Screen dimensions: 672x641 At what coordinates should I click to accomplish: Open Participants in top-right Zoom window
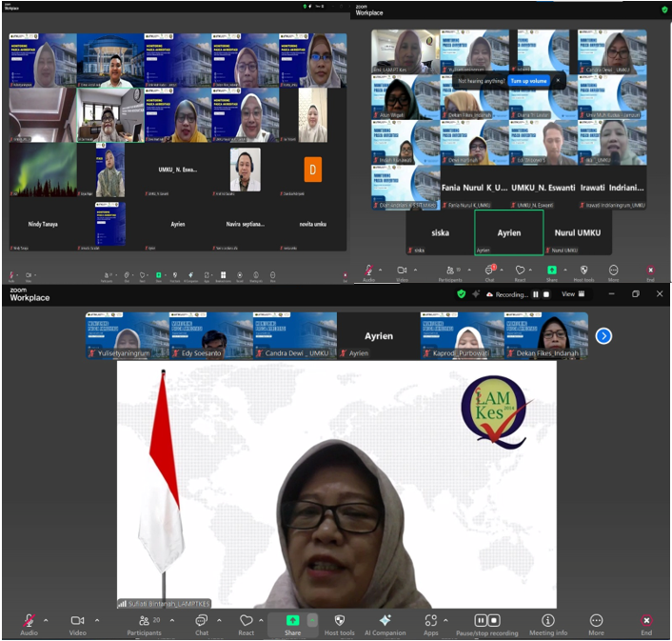coord(450,272)
